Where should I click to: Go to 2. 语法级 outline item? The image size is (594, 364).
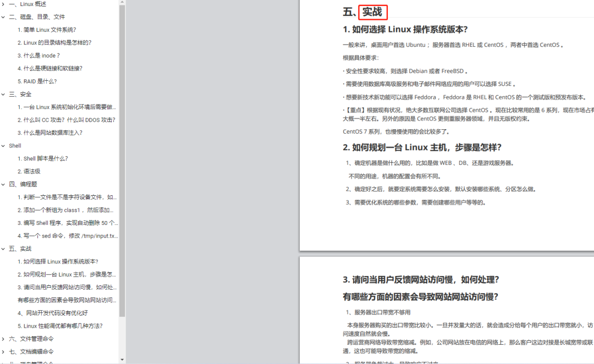click(x=29, y=172)
